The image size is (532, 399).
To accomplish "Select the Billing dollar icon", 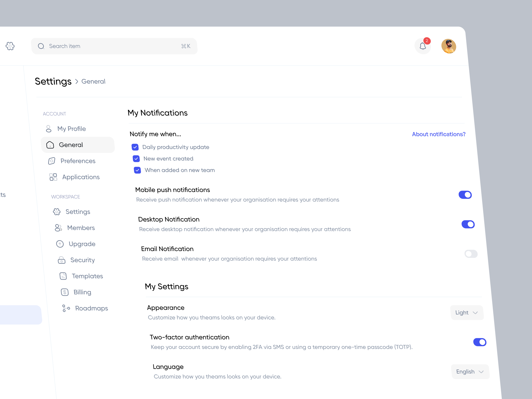I will pos(65,292).
